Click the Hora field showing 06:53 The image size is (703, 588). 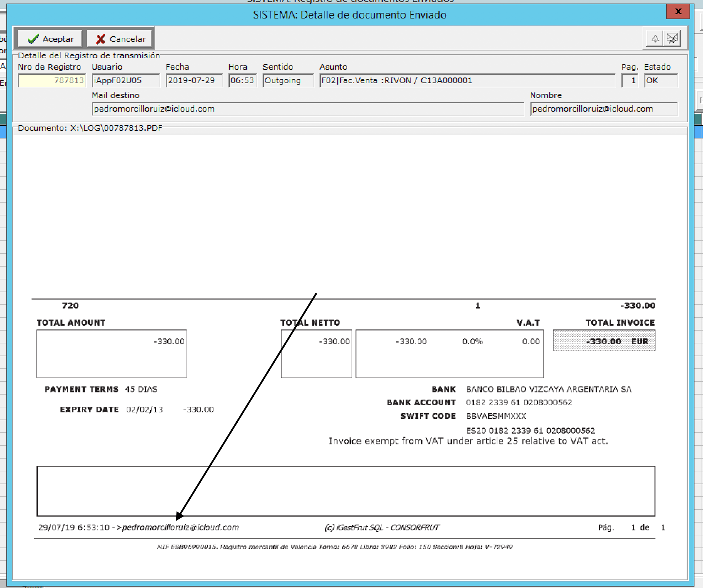242,81
